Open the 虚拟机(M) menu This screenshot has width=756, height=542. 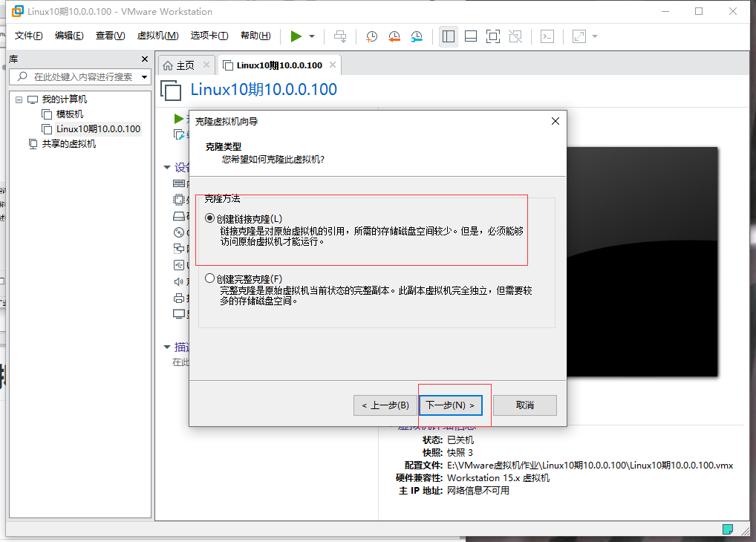(157, 36)
